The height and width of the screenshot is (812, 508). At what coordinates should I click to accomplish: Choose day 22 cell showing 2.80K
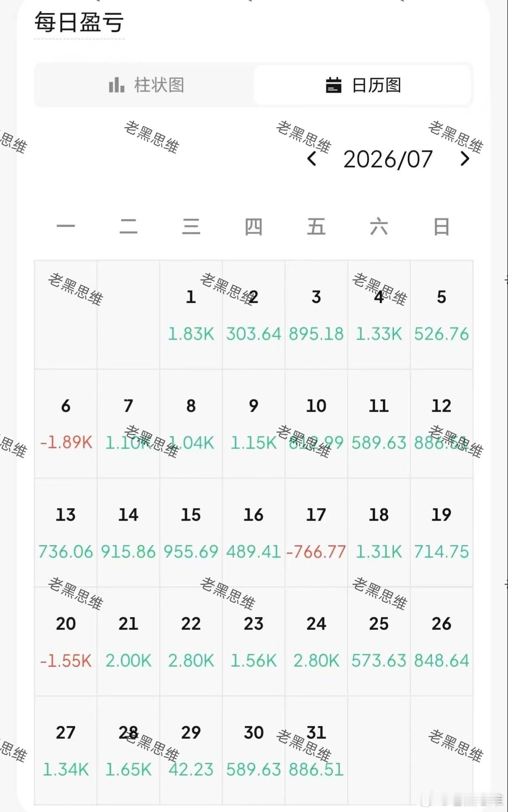tap(191, 642)
